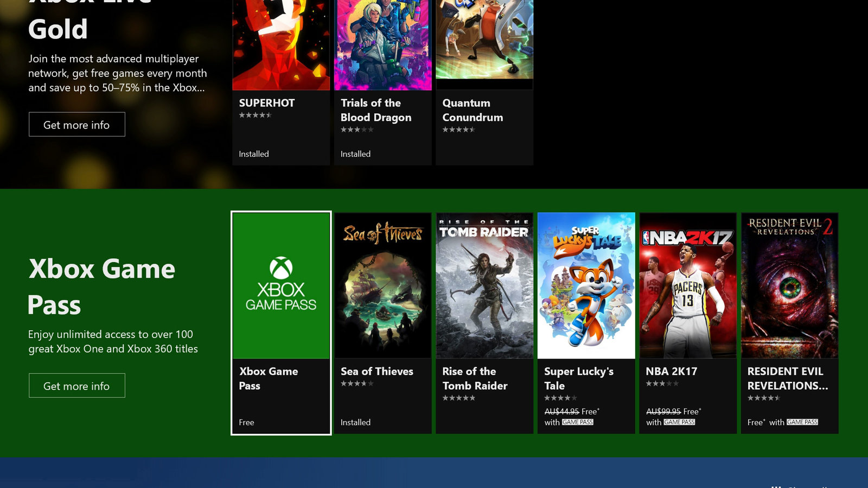Open the SUPERHOT cover art thumbnail

(281, 44)
